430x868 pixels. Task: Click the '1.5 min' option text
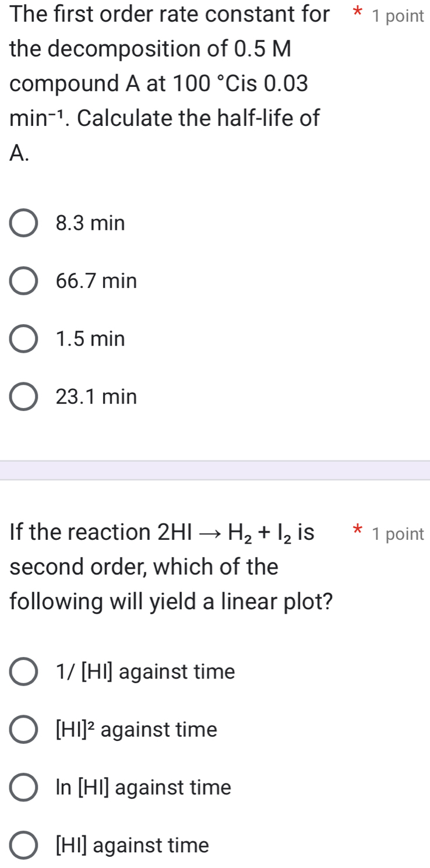(90, 339)
